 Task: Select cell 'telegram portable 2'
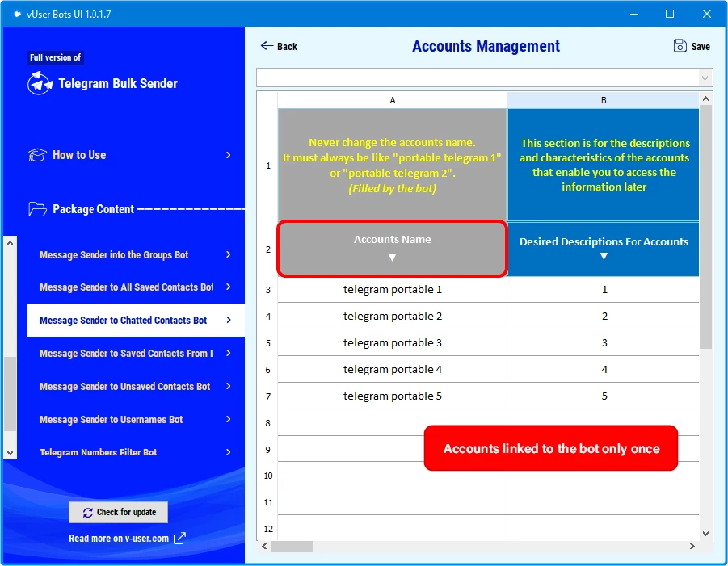pyautogui.click(x=393, y=317)
